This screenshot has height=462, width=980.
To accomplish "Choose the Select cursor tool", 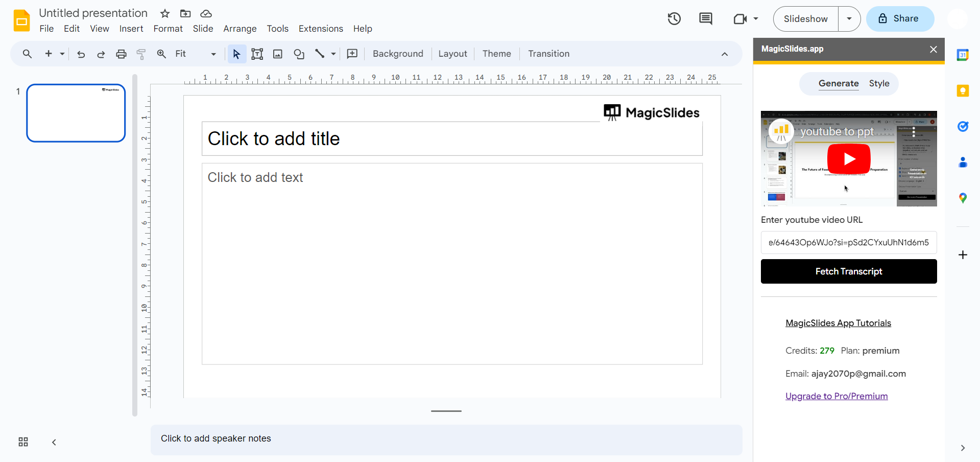I will click(236, 54).
